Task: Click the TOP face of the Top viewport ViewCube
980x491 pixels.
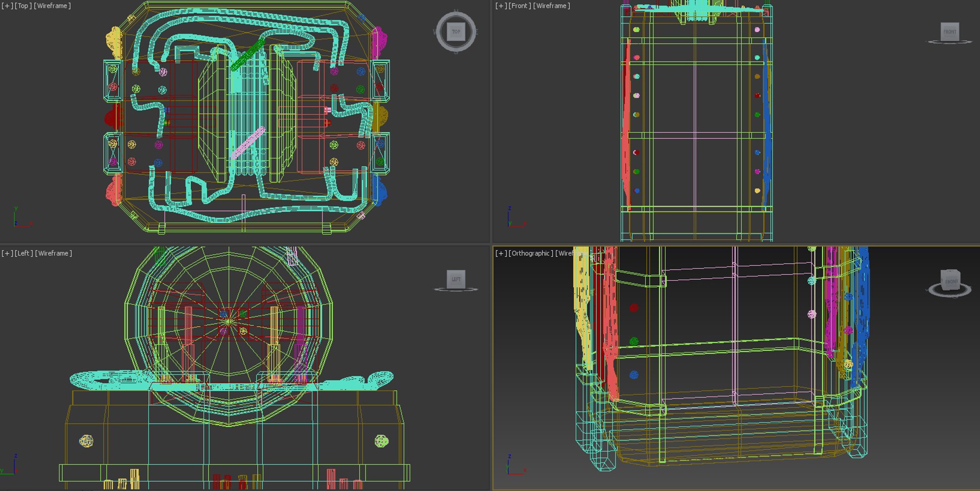Action: (456, 32)
